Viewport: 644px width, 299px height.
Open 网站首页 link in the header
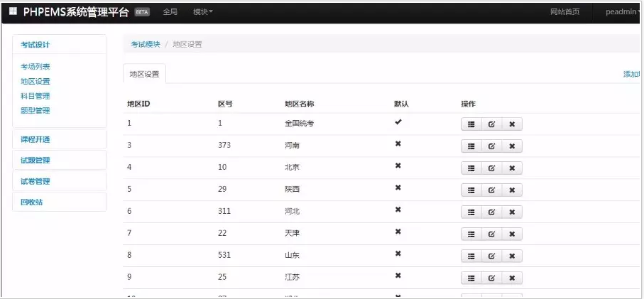pos(565,12)
